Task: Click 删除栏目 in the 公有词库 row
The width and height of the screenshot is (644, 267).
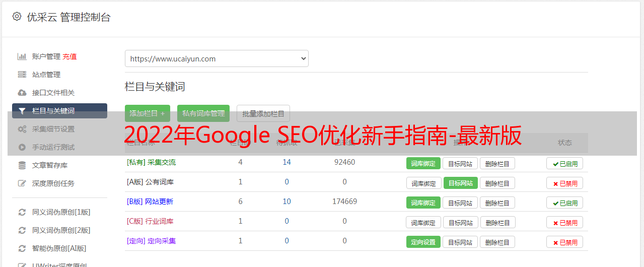Action: (497, 183)
